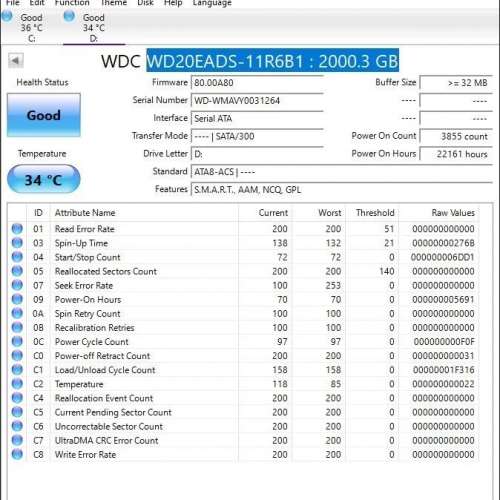Click status icon for Start/Stop Count
This screenshot has height=500, width=500.
tap(17, 257)
